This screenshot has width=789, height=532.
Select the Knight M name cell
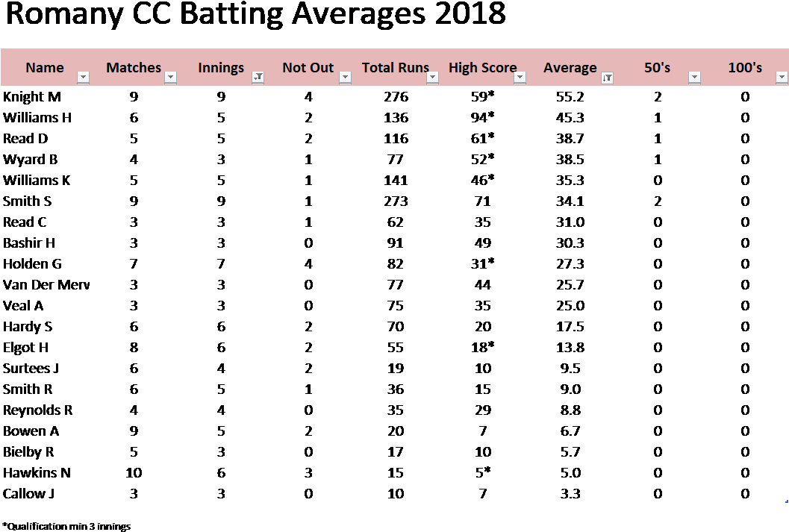[33, 97]
